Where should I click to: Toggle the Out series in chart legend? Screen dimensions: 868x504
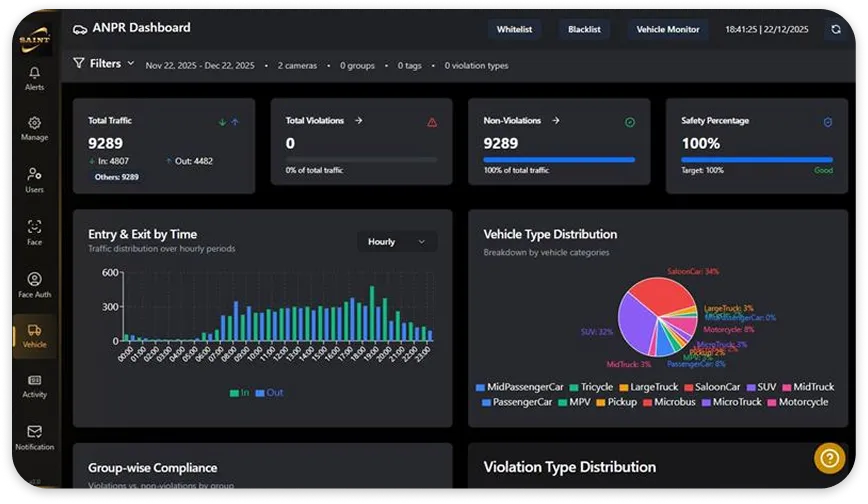click(269, 393)
